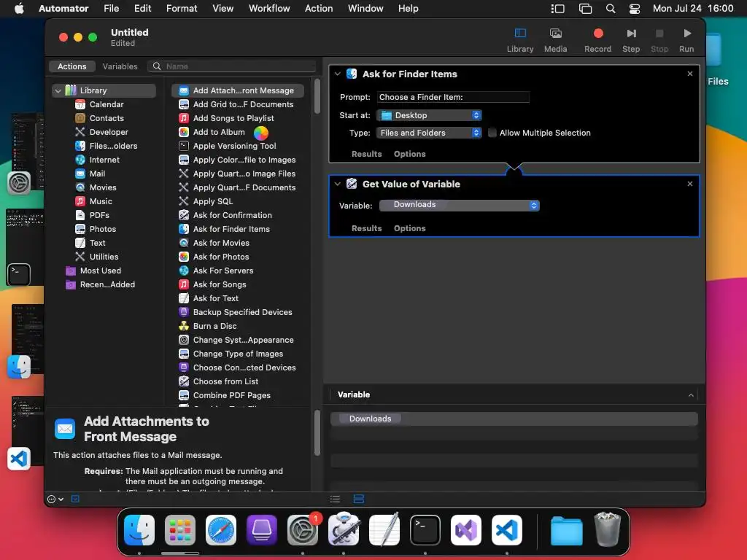Image resolution: width=747 pixels, height=560 pixels.
Task: Collapse the Get Value of Variable action
Action: [337, 184]
